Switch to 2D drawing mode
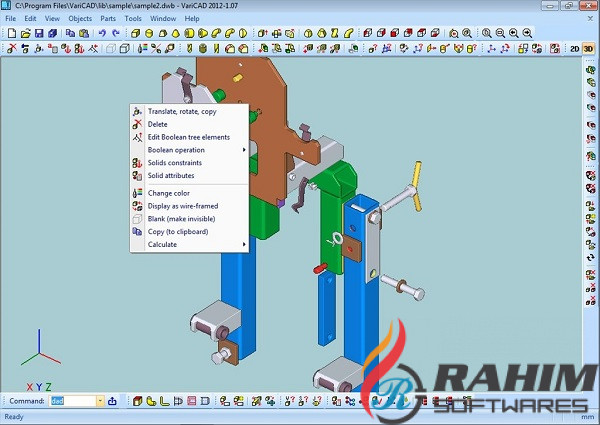600x425 pixels. (574, 49)
